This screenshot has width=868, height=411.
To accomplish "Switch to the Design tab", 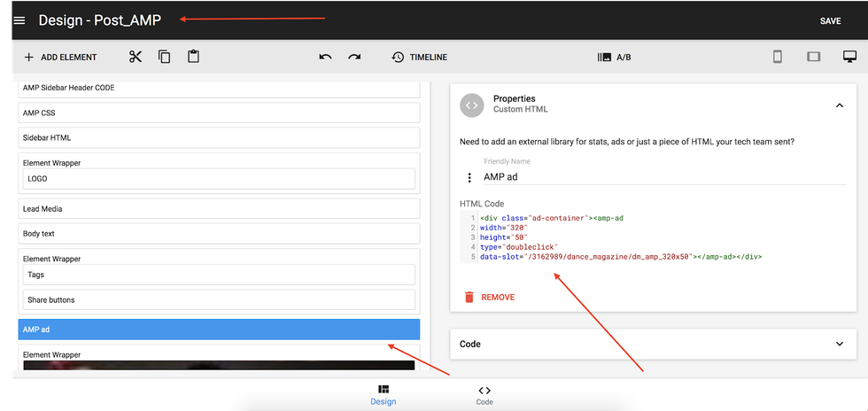I will 384,395.
